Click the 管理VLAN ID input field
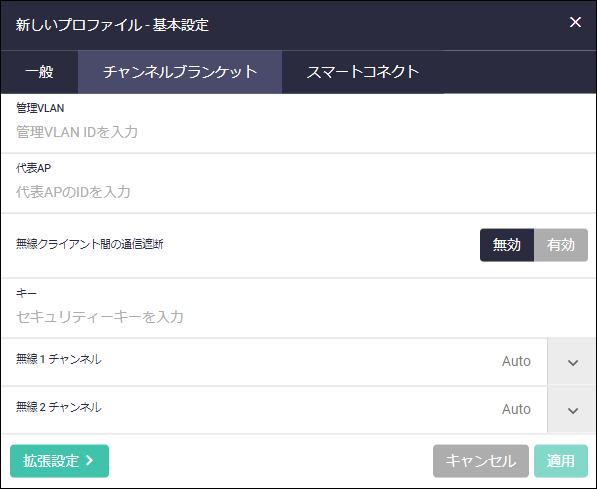 [x=298, y=132]
